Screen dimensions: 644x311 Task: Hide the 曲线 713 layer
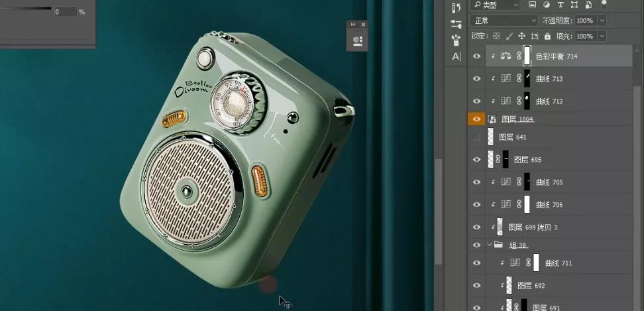(477, 78)
